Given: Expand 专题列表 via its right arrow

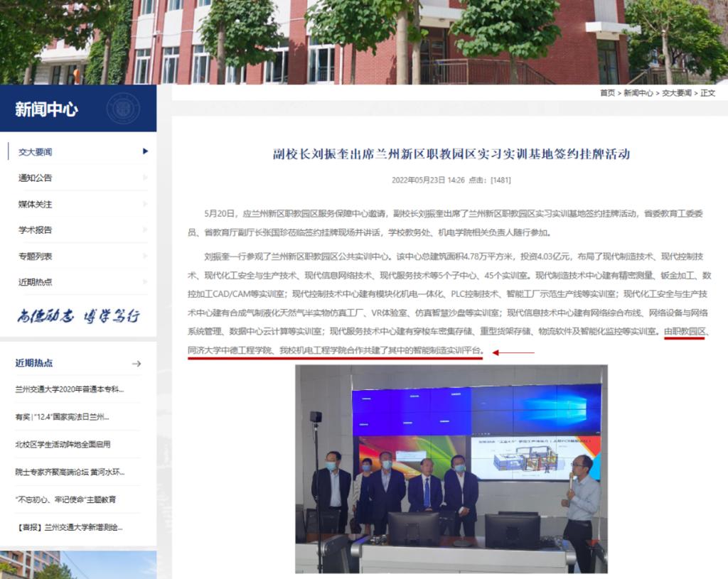Looking at the screenshot, I should [145, 256].
